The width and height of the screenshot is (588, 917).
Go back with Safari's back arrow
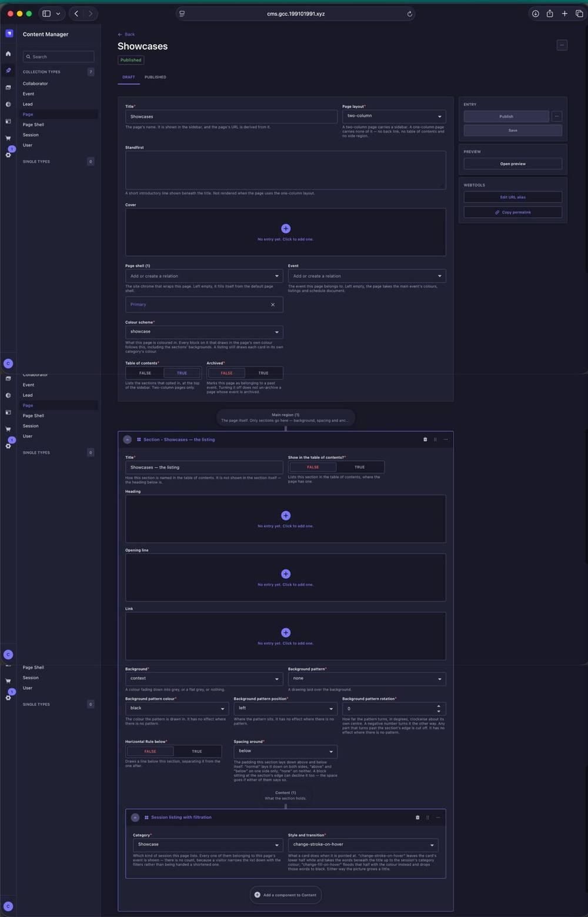click(76, 14)
